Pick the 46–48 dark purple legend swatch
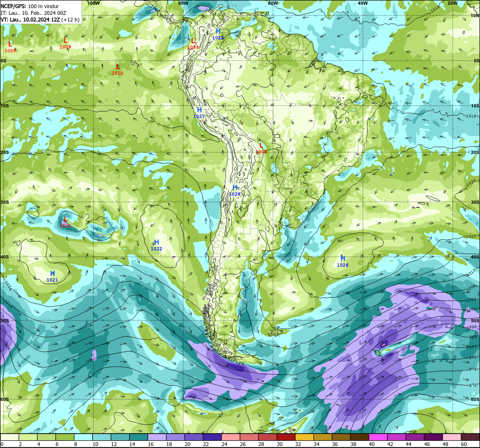The width and height of the screenshot is (480, 448). (433, 437)
